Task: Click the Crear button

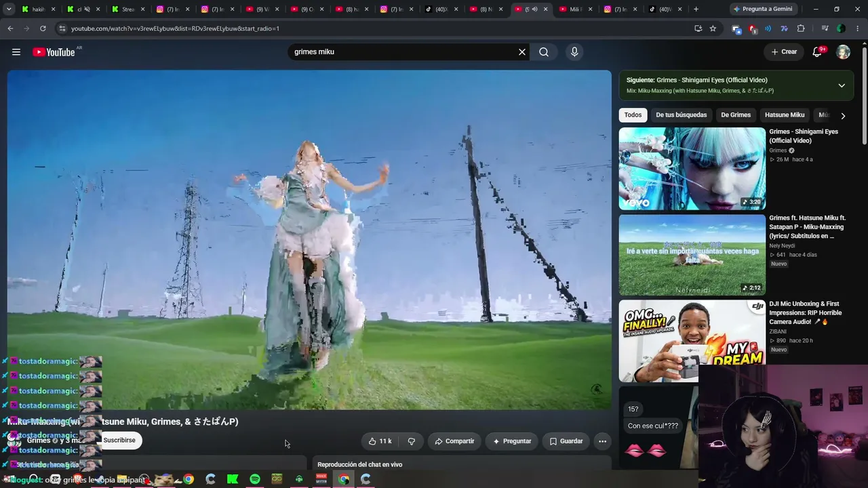Action: pyautogui.click(x=784, y=52)
